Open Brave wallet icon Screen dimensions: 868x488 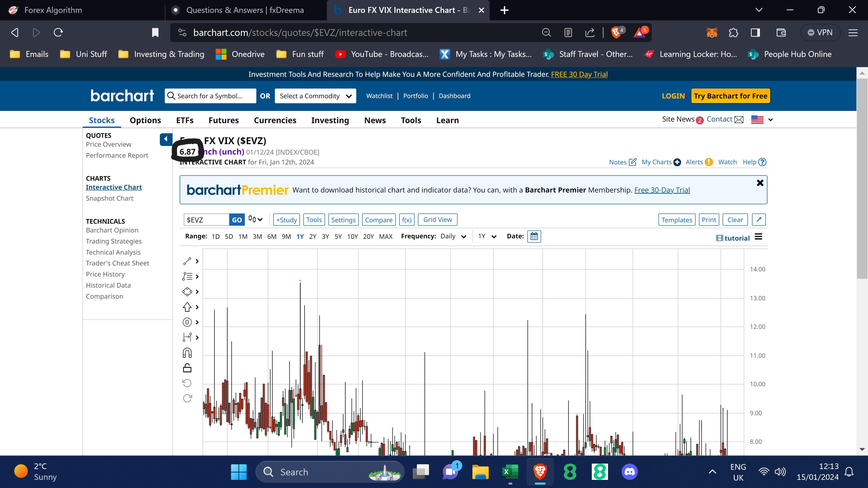781,33
